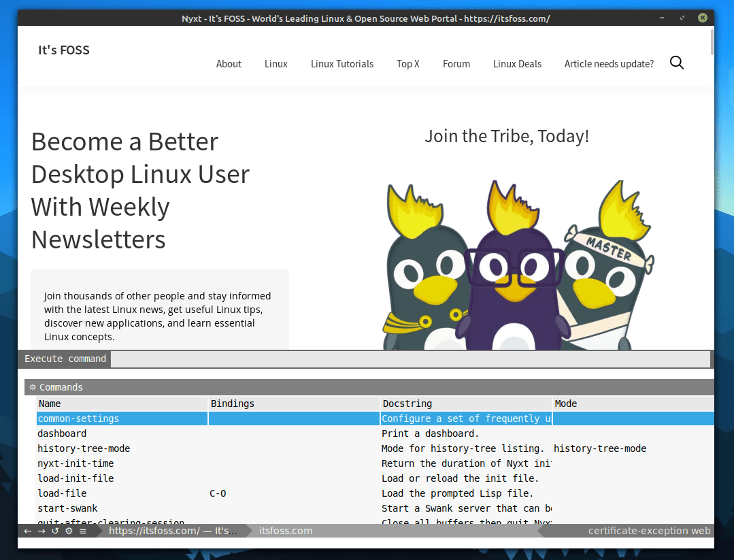Click the restore window button in the titlebar
The width and height of the screenshot is (734, 560).
(x=682, y=18)
